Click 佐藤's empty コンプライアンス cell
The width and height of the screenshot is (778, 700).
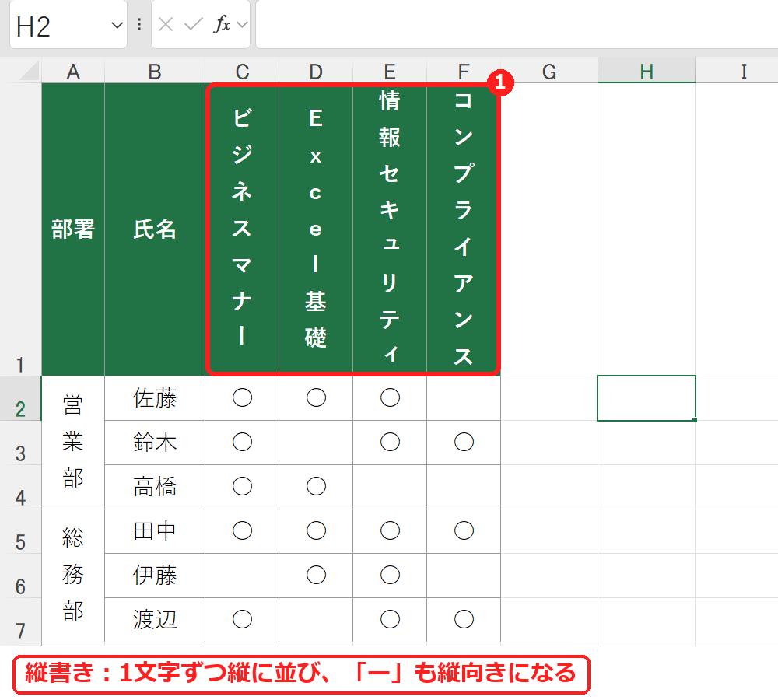point(464,398)
